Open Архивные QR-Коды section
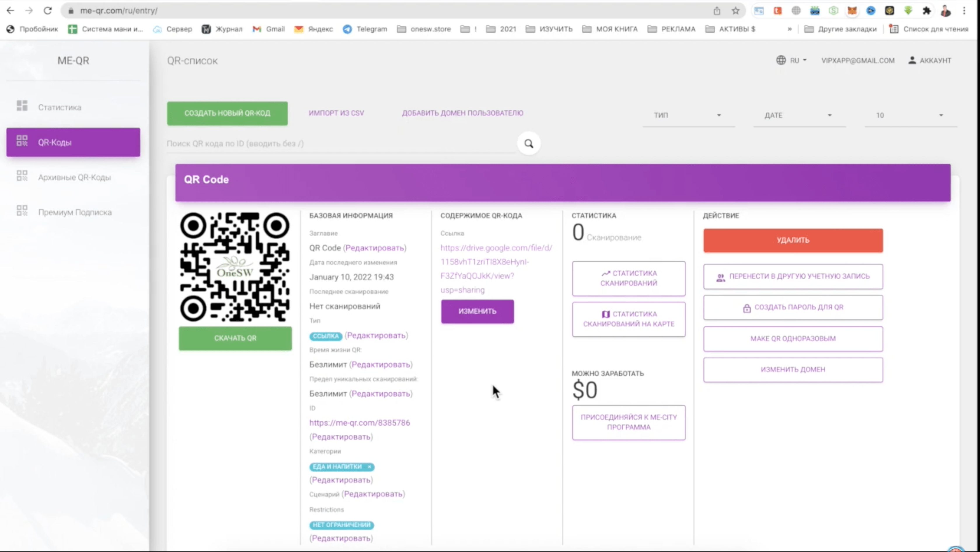This screenshot has width=980, height=552. pos(73,177)
